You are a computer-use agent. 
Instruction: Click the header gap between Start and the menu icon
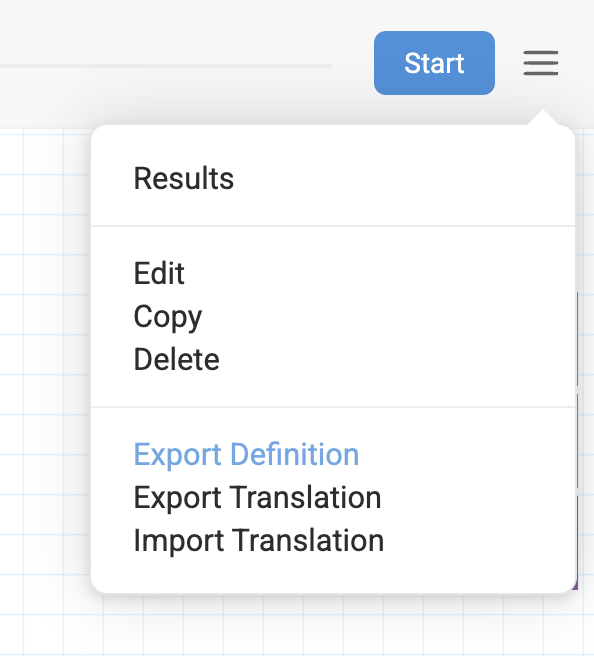[509, 63]
